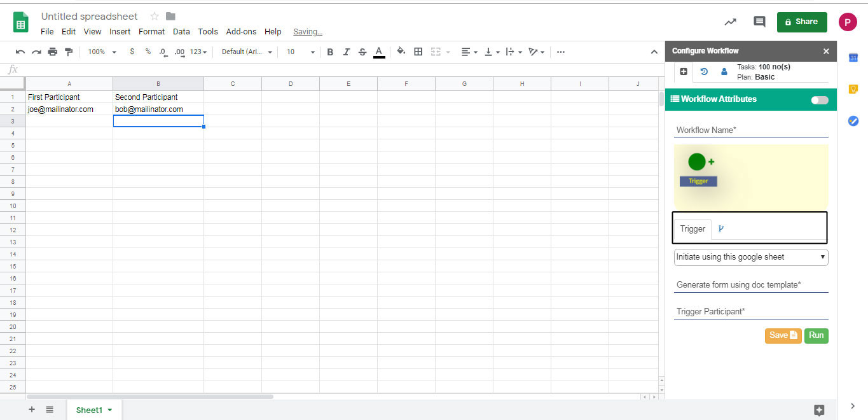This screenshot has height=420, width=868.
Task: Click the green Run button
Action: point(816,335)
